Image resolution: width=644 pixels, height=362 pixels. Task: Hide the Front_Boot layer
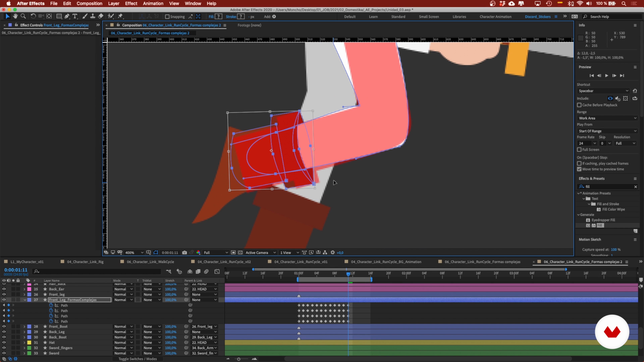point(4,326)
